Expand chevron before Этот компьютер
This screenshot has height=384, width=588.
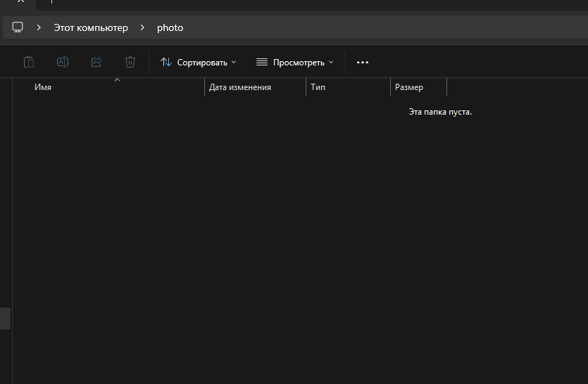coord(39,27)
